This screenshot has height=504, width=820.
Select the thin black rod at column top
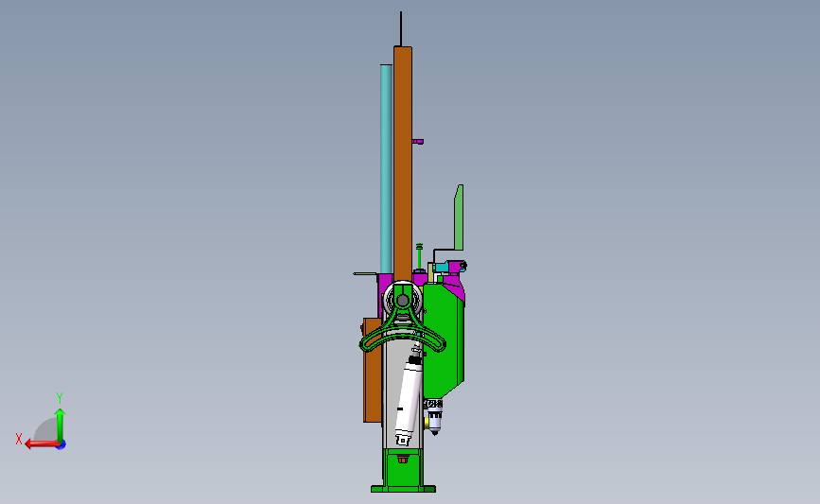(x=401, y=28)
